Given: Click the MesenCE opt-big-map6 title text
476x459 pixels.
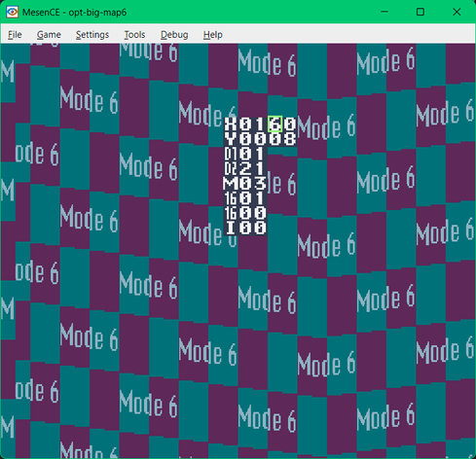Looking at the screenshot, I should point(74,13).
